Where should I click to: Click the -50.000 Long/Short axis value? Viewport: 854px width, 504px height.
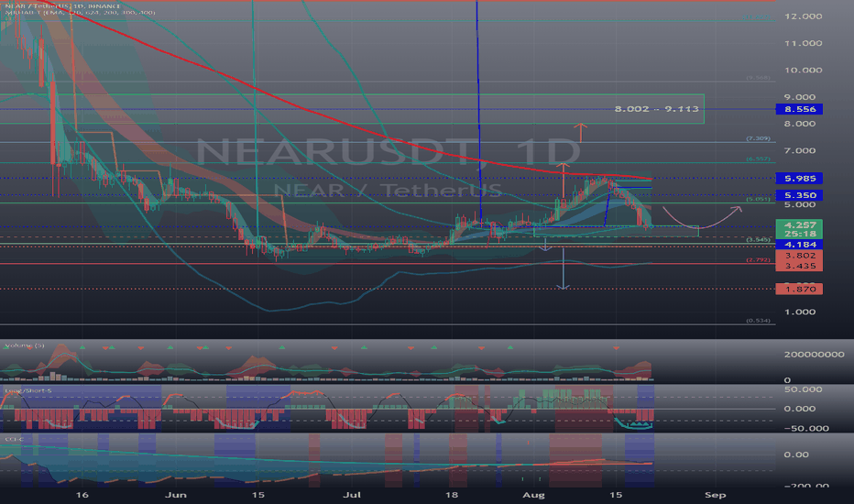pyautogui.click(x=806, y=428)
